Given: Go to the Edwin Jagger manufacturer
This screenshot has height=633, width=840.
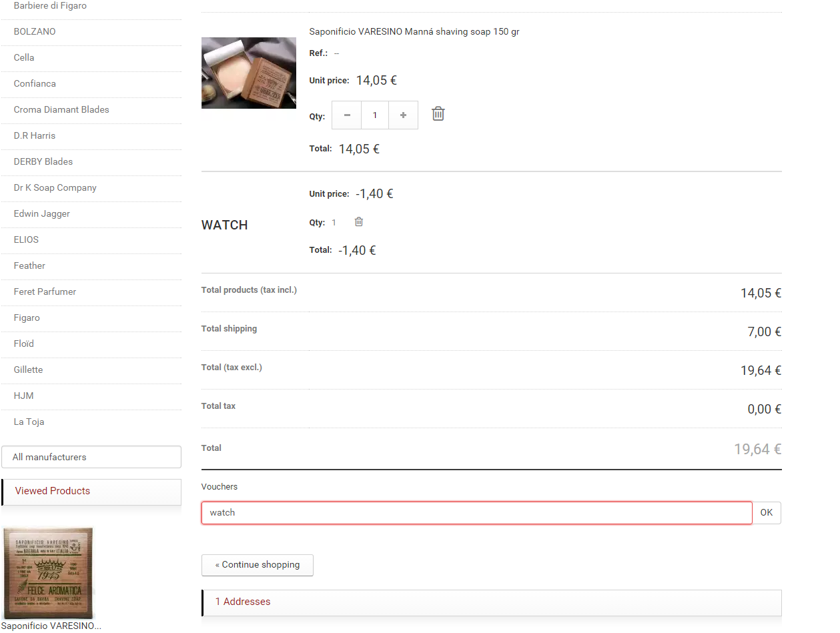Looking at the screenshot, I should click(x=42, y=214).
